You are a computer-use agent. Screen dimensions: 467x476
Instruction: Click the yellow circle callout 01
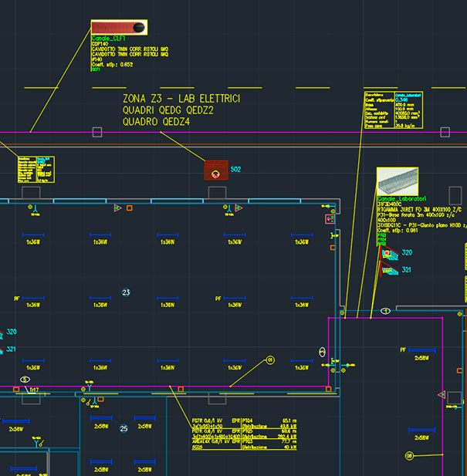pos(270,360)
